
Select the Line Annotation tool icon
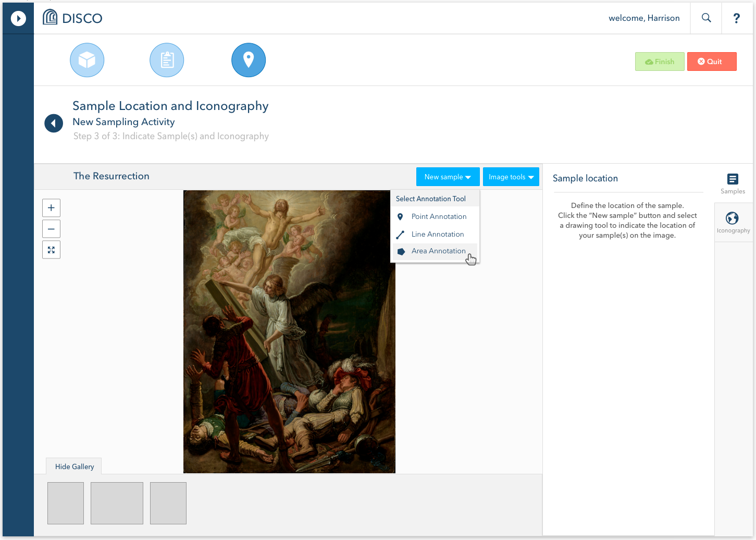tap(400, 234)
